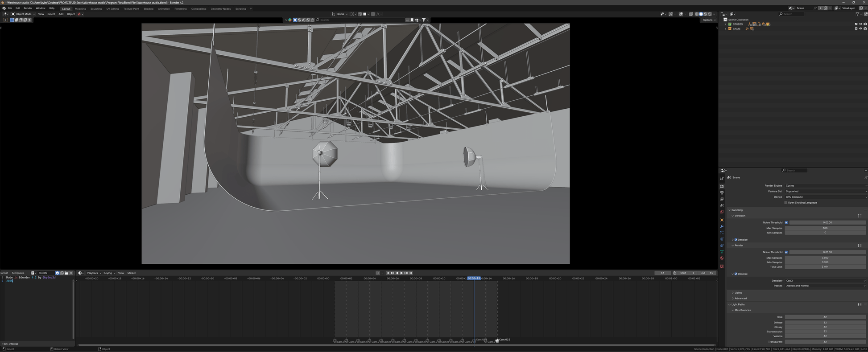The width and height of the screenshot is (868, 352).
Task: Jump to the timeline end frame
Action: (x=411, y=273)
